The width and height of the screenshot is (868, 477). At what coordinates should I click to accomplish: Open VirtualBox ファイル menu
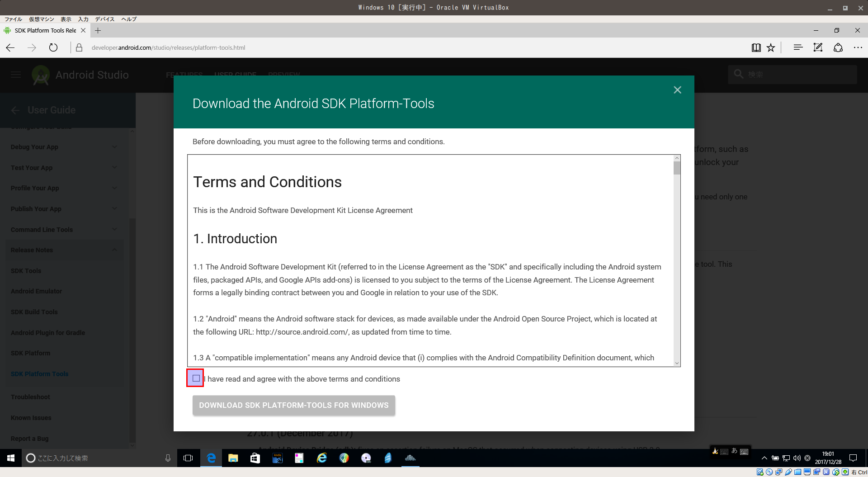(x=13, y=19)
